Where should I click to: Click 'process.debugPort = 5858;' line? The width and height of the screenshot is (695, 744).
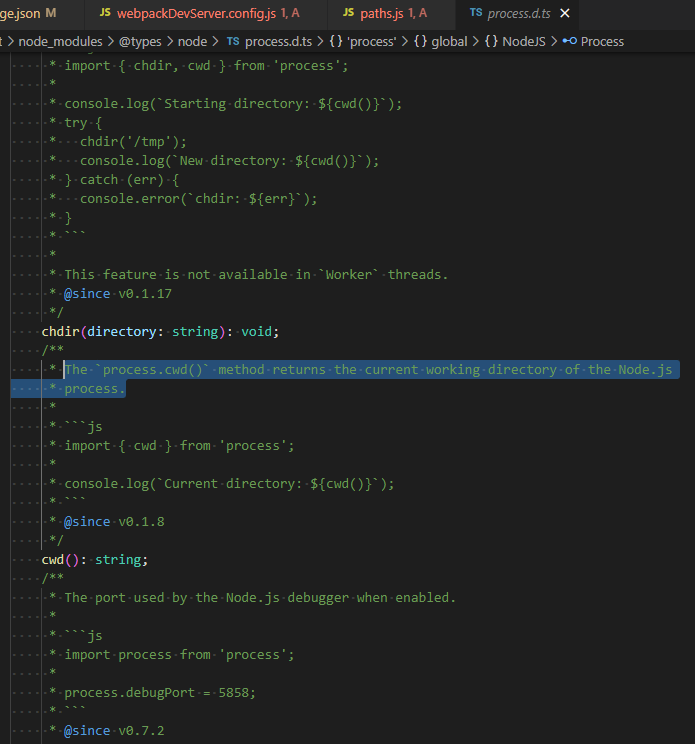(x=160, y=693)
